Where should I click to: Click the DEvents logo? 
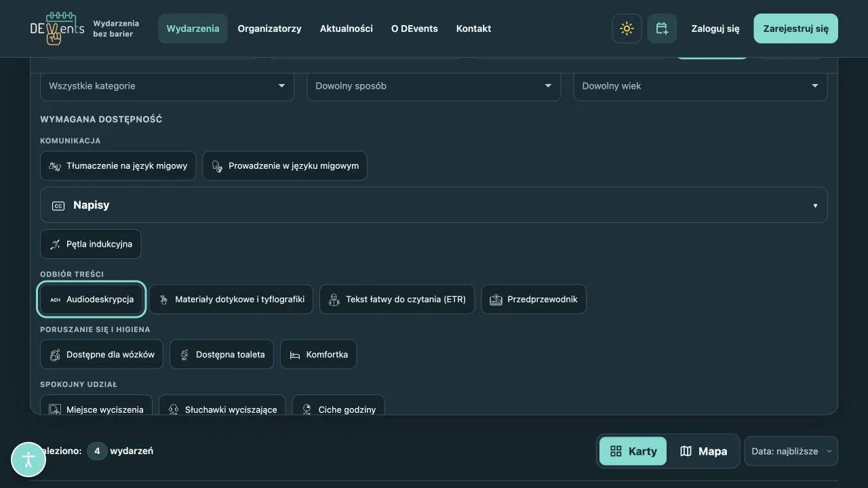tap(58, 28)
